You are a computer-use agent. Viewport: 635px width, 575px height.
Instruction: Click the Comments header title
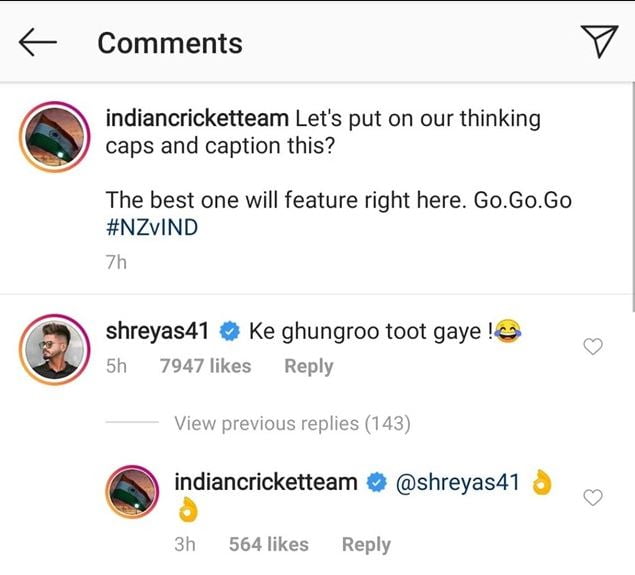(x=170, y=43)
